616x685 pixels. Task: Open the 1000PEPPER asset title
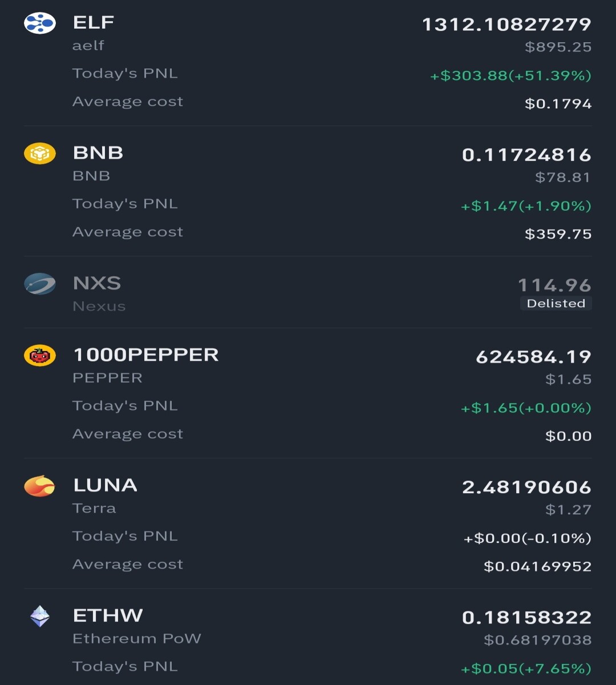click(x=146, y=354)
